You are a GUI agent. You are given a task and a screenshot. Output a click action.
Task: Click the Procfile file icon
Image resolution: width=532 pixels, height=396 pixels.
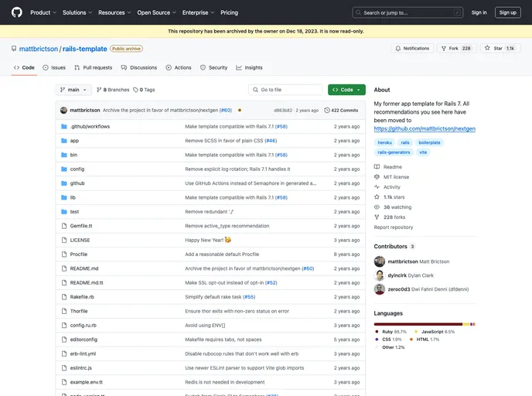point(63,254)
